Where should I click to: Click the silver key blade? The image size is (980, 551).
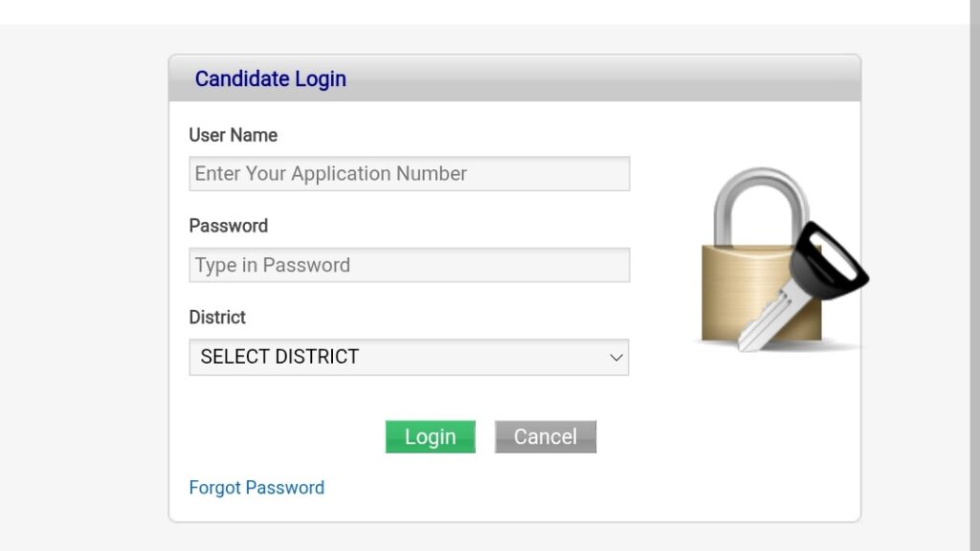pyautogui.click(x=770, y=316)
